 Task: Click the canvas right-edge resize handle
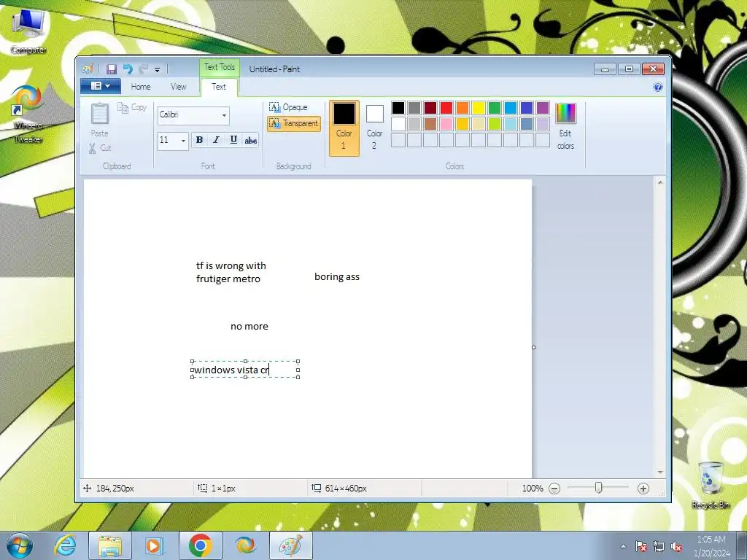point(533,347)
